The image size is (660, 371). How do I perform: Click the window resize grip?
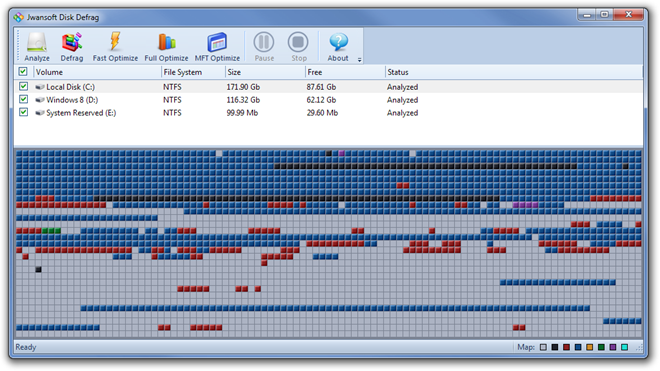click(x=639, y=348)
